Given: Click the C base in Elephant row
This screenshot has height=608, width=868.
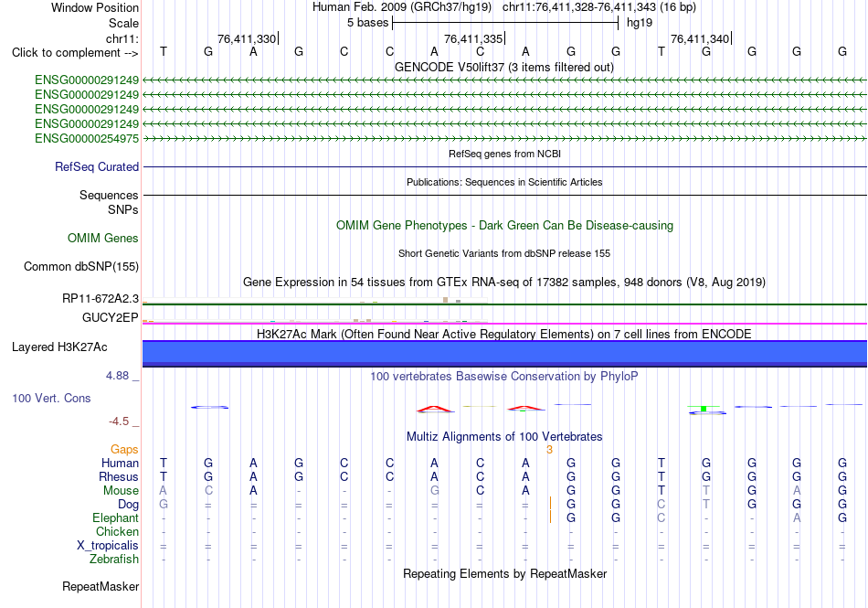Looking at the screenshot, I should pyautogui.click(x=661, y=517).
